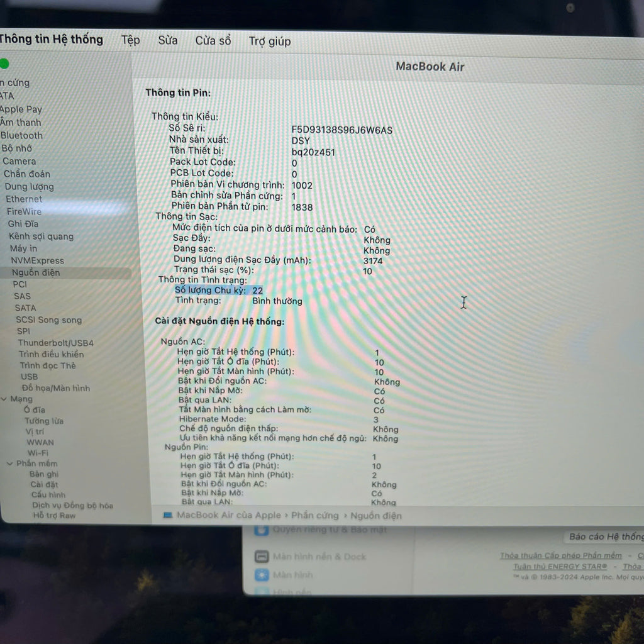Select Trình điều khiển in the sidebar
The width and height of the screenshot is (644, 644).
(52, 355)
